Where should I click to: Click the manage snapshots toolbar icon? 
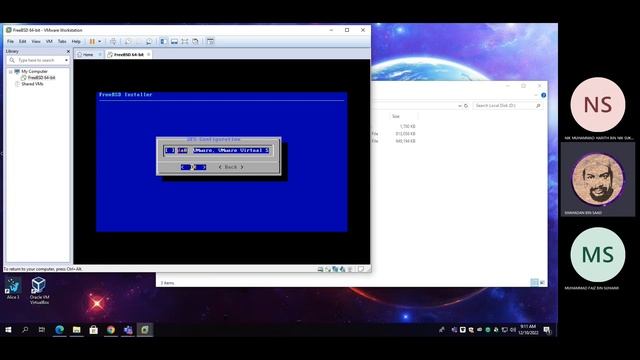coord(149,41)
